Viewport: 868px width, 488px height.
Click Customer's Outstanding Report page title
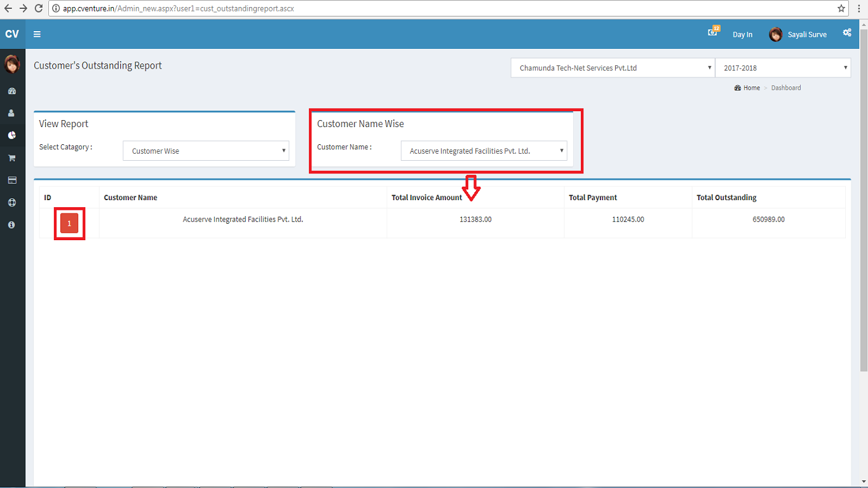click(x=98, y=65)
